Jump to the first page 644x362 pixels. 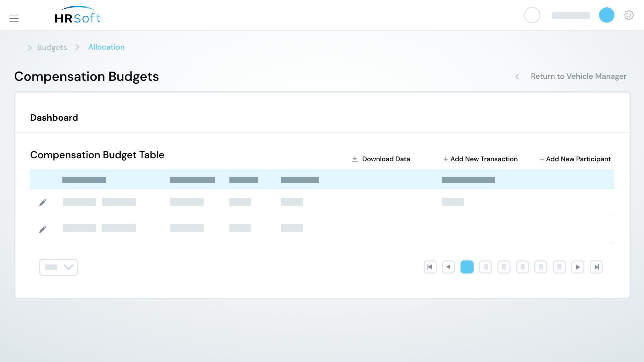point(430,267)
